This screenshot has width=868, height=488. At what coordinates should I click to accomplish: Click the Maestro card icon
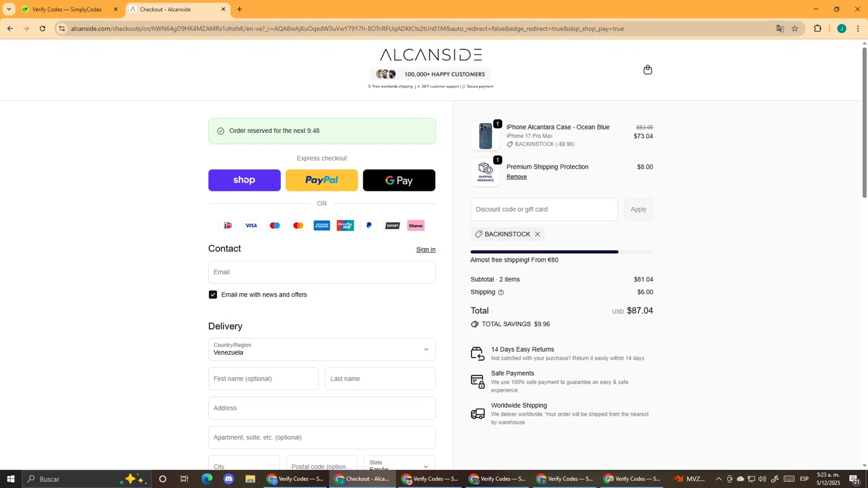[275, 225]
